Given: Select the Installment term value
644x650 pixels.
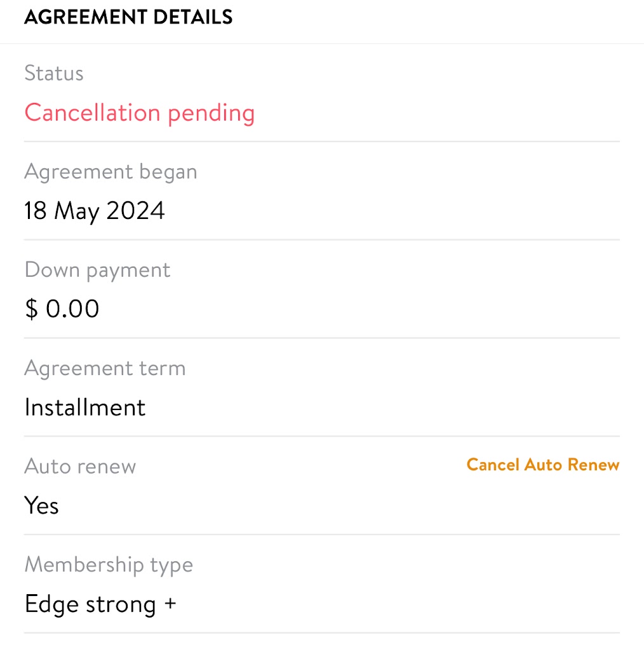Looking at the screenshot, I should [x=85, y=408].
